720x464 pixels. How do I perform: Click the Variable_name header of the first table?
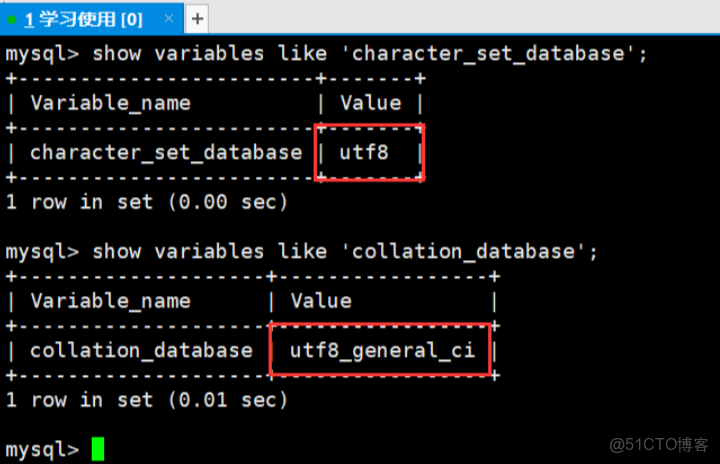tap(110, 103)
